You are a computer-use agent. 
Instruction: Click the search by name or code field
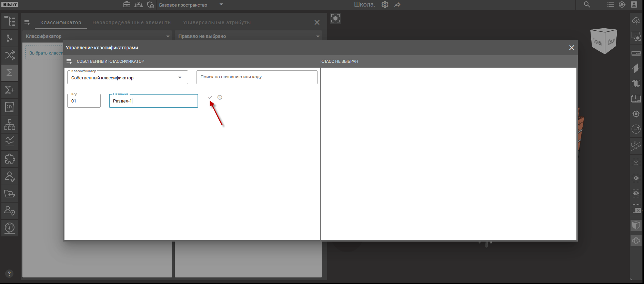click(x=256, y=77)
